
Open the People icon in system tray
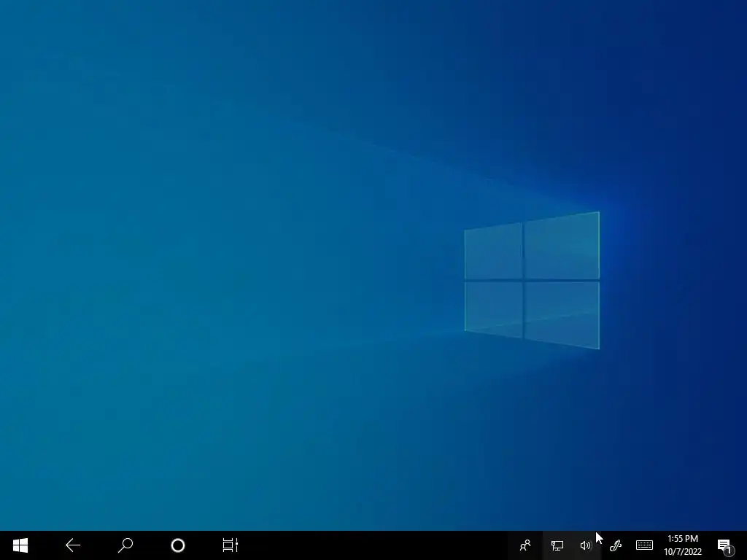[525, 545]
